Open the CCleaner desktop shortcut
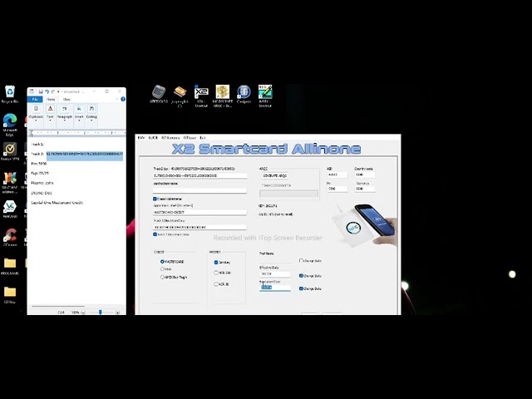Image resolution: width=532 pixels, height=399 pixels. pyautogui.click(x=10, y=236)
